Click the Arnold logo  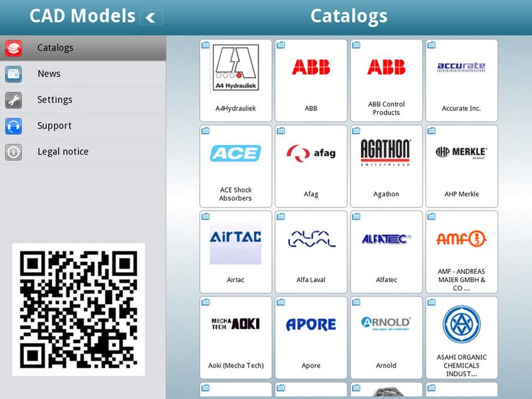pyautogui.click(x=386, y=323)
